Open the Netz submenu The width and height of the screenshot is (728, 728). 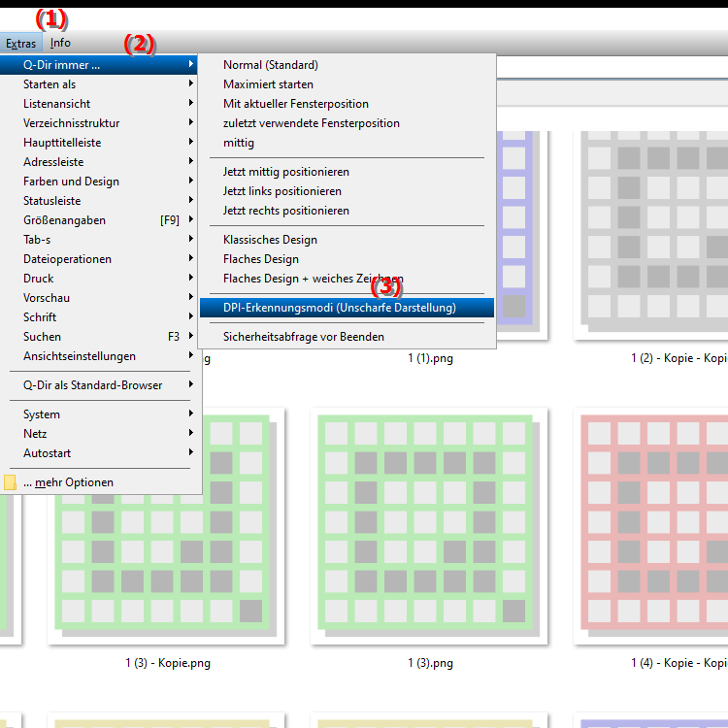98,434
